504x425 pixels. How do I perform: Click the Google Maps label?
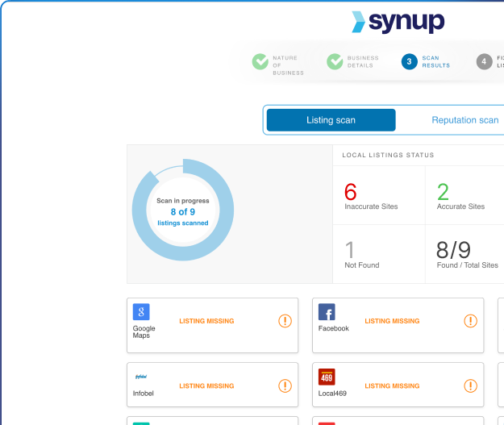click(x=144, y=331)
